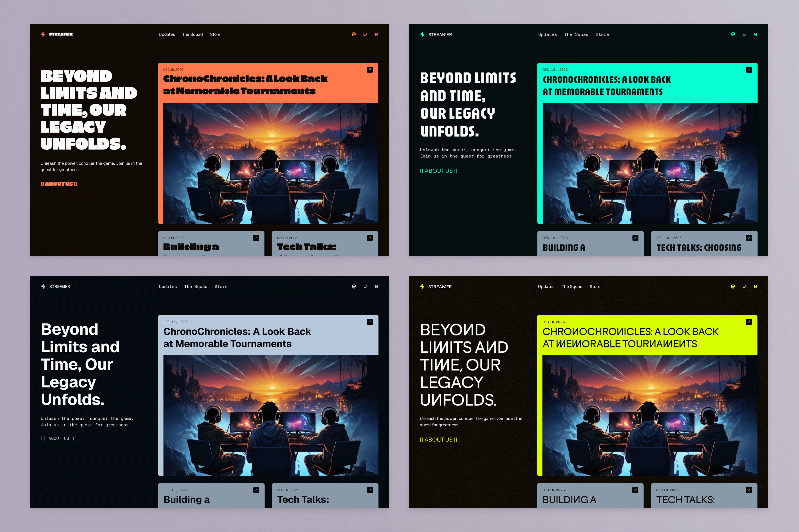Screen dimensions: 799x532
Task: Click the orange lightning bolt Streamer logo
Action: pyautogui.click(x=43, y=34)
